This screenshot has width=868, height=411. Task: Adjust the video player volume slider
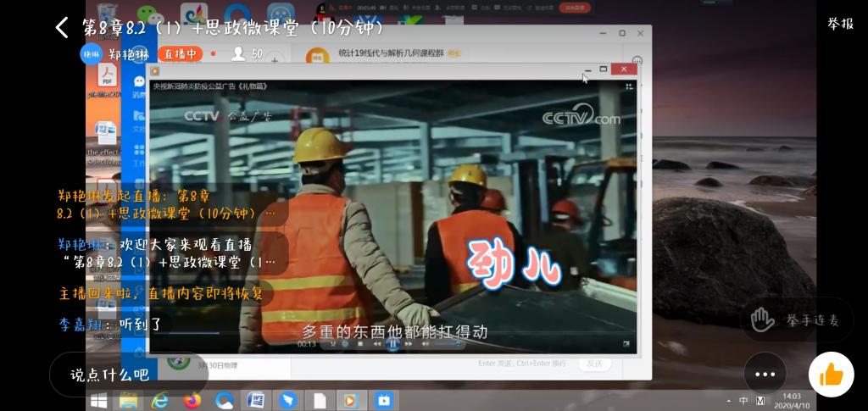tap(447, 344)
